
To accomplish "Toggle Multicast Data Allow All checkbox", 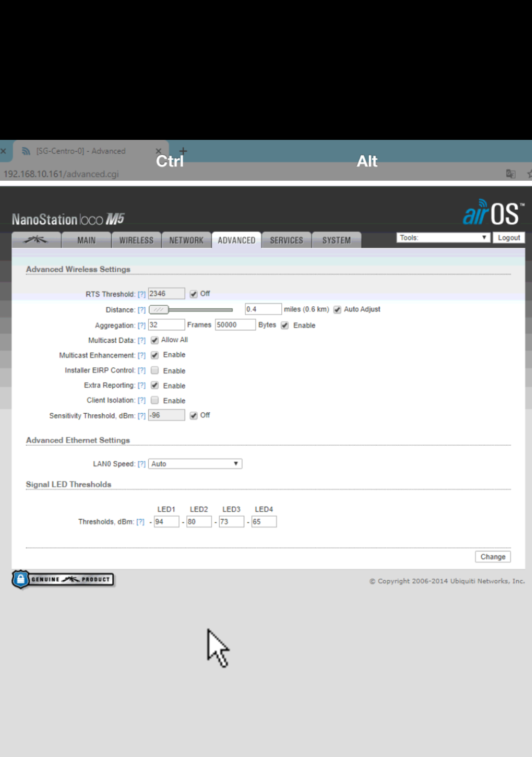I will coord(155,340).
